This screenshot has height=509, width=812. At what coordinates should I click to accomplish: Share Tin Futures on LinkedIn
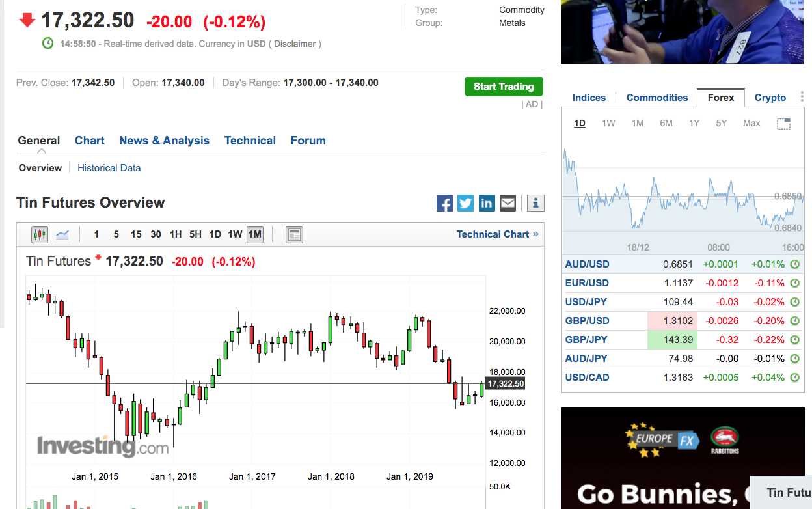tap(487, 203)
